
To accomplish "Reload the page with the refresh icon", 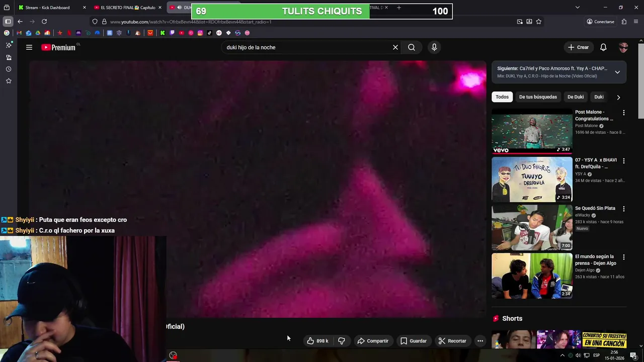I will pos(44,22).
